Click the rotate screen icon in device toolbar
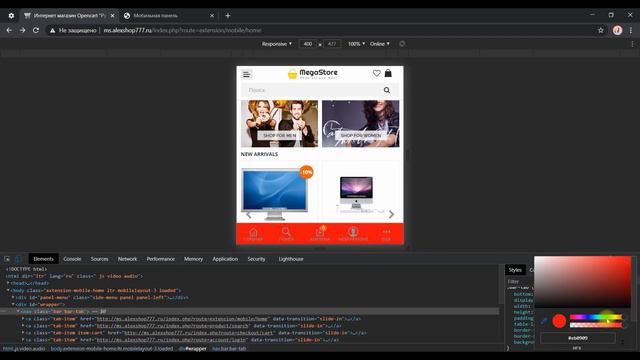 pyautogui.click(x=402, y=44)
